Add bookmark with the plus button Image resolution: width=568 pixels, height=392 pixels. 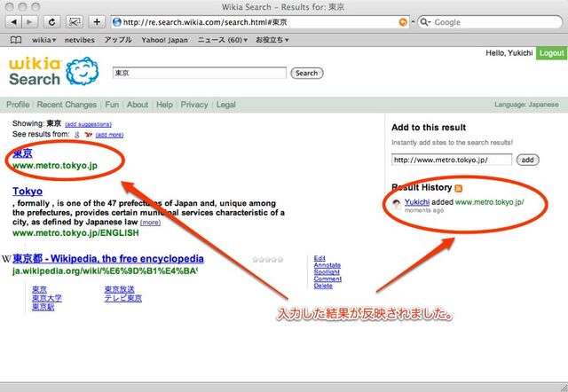(x=97, y=22)
